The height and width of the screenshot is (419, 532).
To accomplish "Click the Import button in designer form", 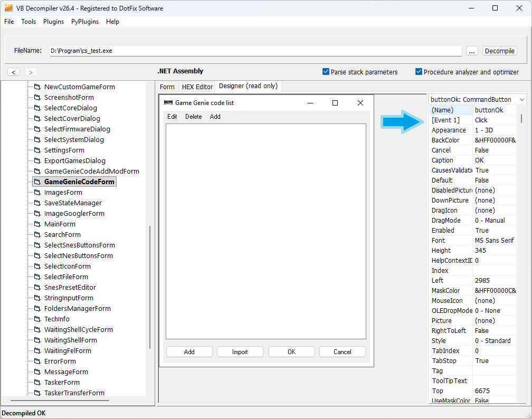I will (240, 352).
